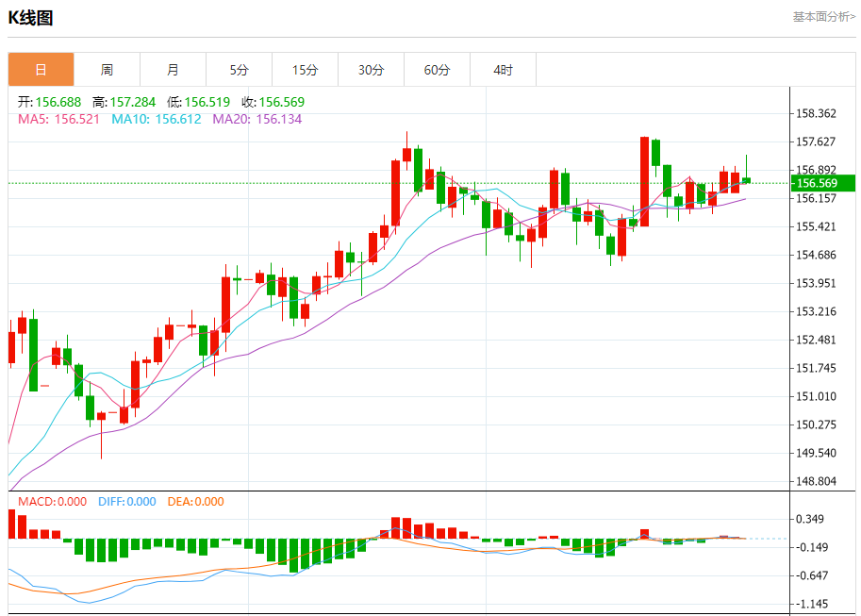The height and width of the screenshot is (616, 861).
Task: Click the MACD:0.000 indicator label
Action: pyautogui.click(x=52, y=502)
